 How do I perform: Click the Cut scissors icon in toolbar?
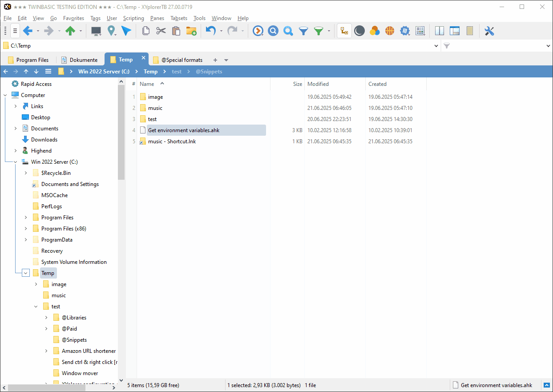(161, 31)
